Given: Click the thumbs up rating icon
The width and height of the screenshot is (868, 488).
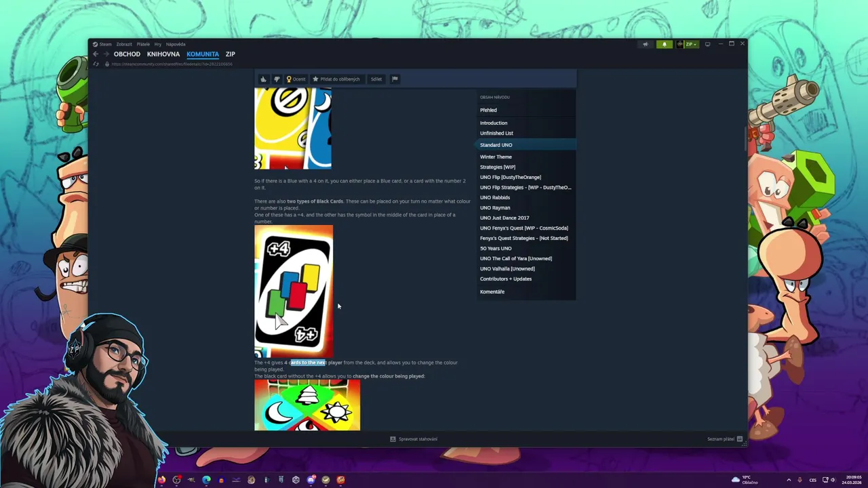Looking at the screenshot, I should [263, 79].
